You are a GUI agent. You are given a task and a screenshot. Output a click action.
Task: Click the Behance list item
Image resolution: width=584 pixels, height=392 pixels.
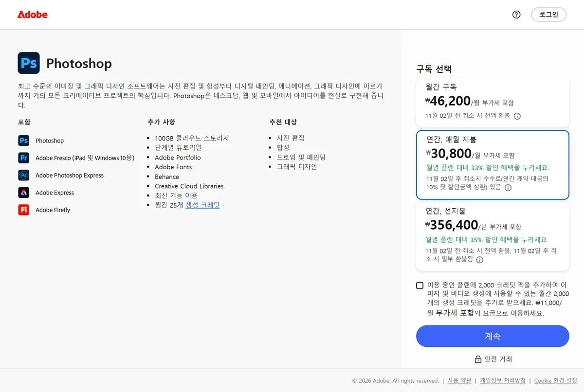[167, 177]
